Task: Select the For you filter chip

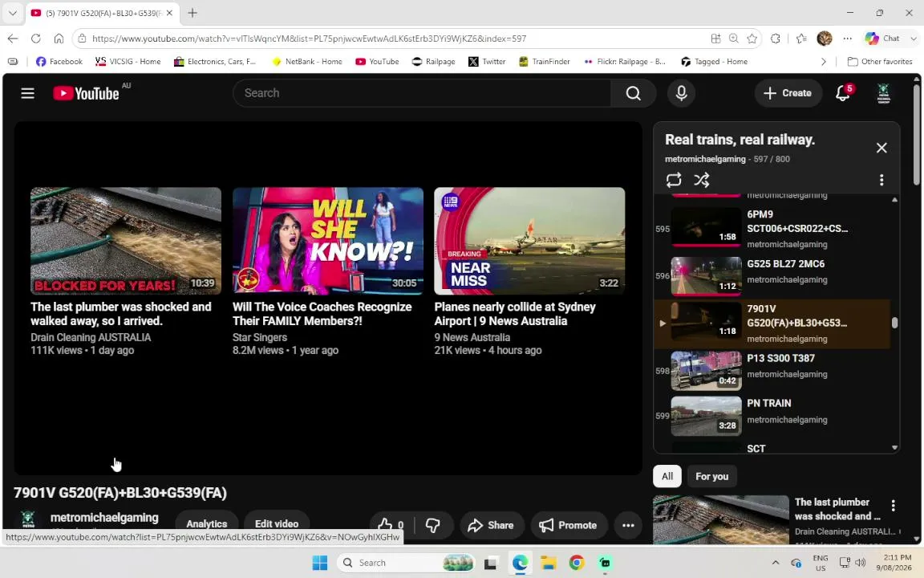Action: tap(711, 477)
